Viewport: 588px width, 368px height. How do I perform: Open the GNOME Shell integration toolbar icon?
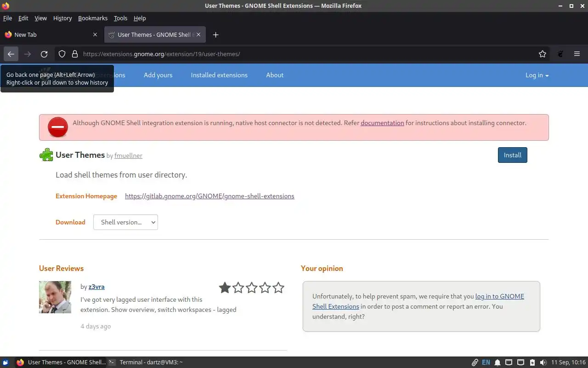pyautogui.click(x=560, y=54)
